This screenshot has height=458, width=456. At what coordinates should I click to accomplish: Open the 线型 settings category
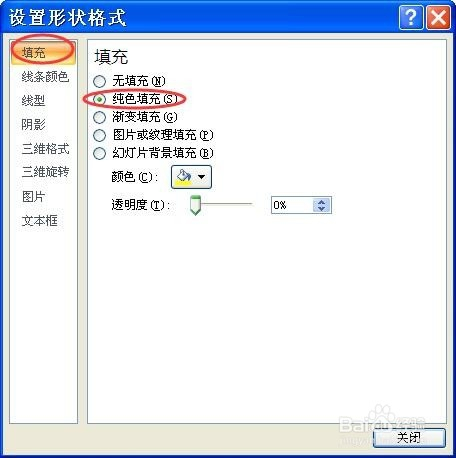(33, 101)
